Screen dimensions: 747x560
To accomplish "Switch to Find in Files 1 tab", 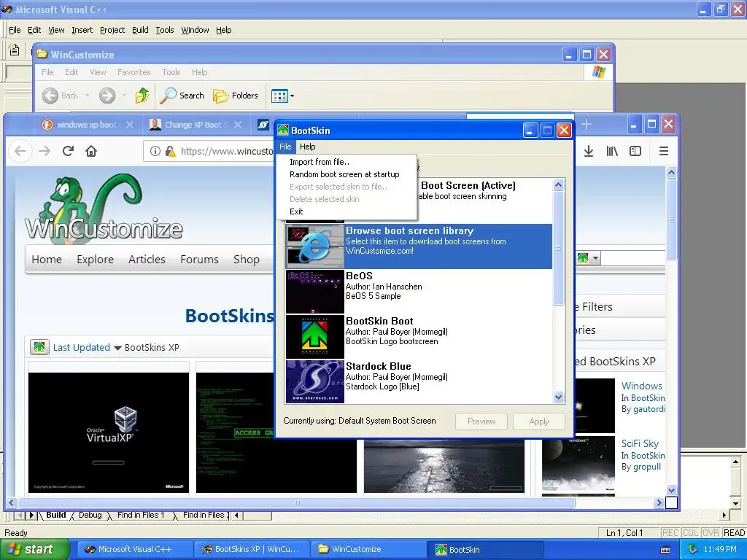I will pos(141,515).
